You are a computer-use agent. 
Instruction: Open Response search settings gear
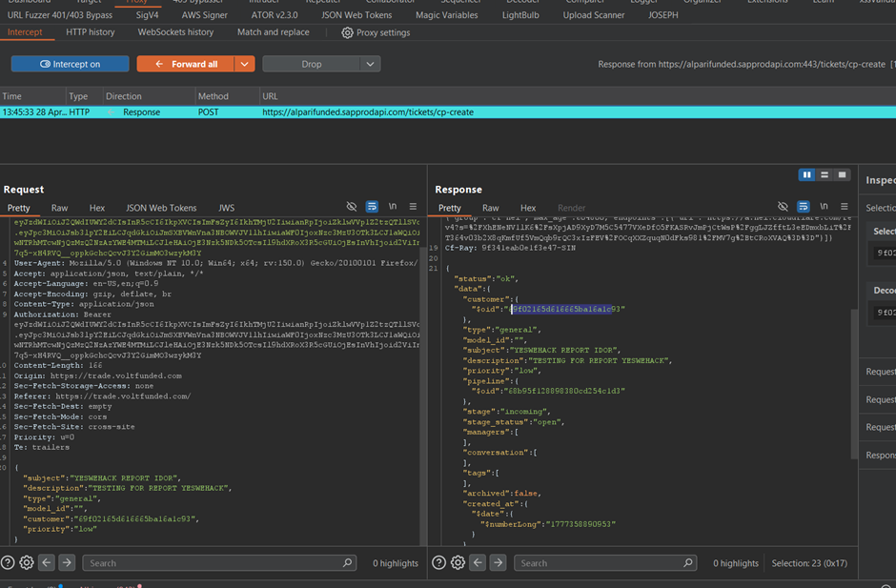458,563
